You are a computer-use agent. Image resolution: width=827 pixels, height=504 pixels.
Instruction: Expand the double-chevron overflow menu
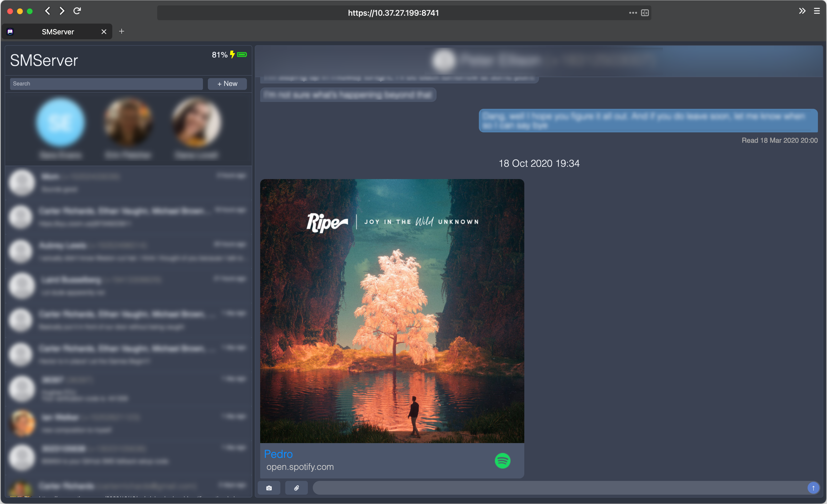point(802,11)
